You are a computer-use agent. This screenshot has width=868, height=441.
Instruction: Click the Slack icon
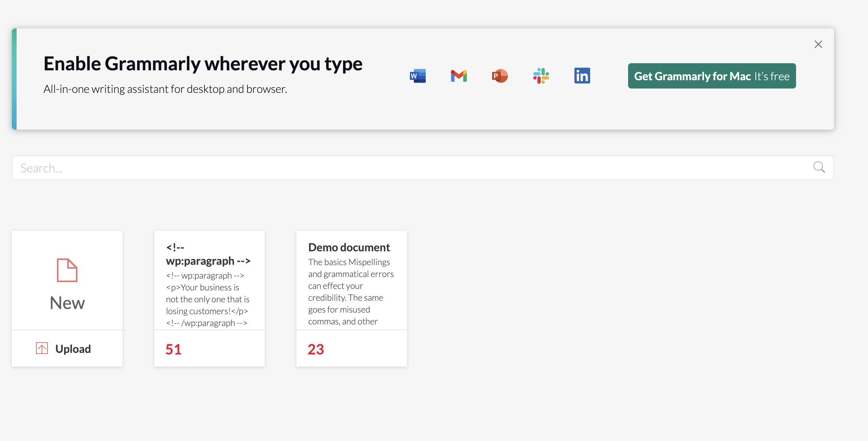[x=540, y=75]
